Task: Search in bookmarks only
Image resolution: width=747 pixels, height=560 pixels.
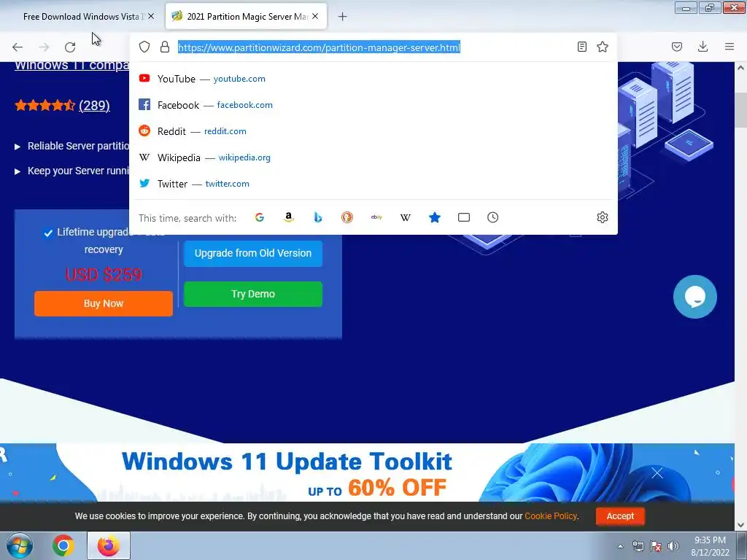Action: point(435,217)
